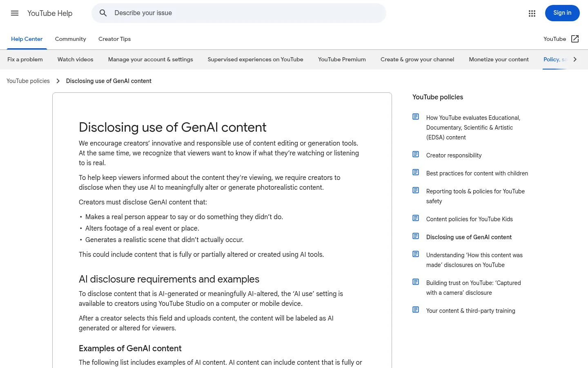Click the article icon beside 'Captured with a camera' disclosure
Image resolution: width=588 pixels, height=368 pixels.
(x=416, y=282)
